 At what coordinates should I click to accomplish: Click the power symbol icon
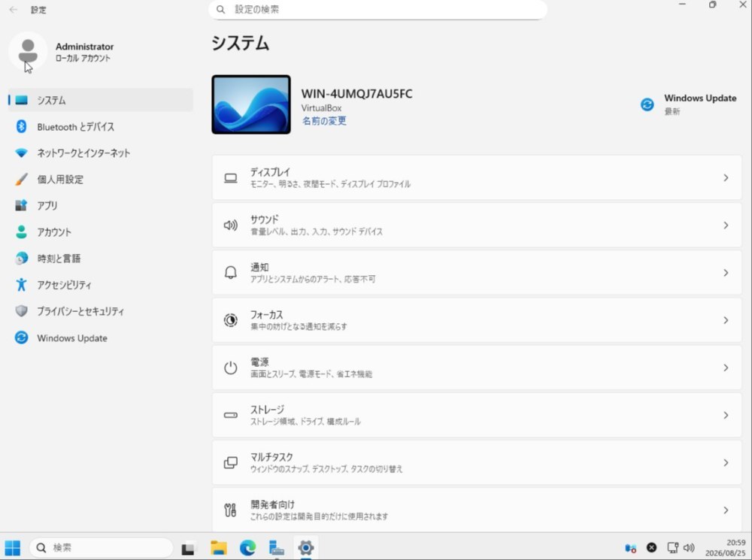click(x=231, y=368)
